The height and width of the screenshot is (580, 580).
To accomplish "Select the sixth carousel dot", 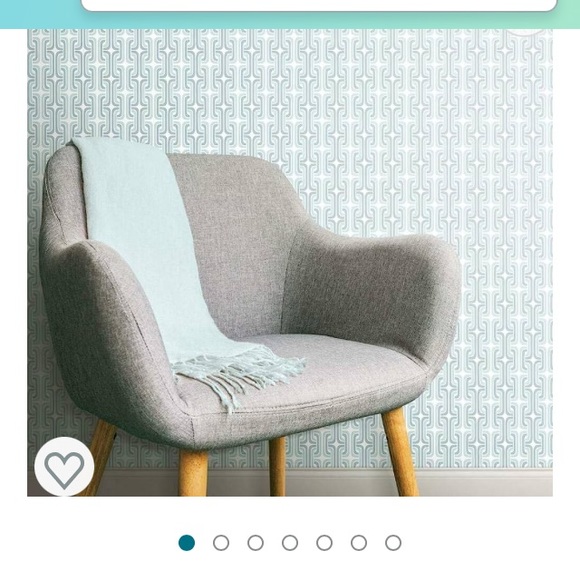I will point(359,543).
